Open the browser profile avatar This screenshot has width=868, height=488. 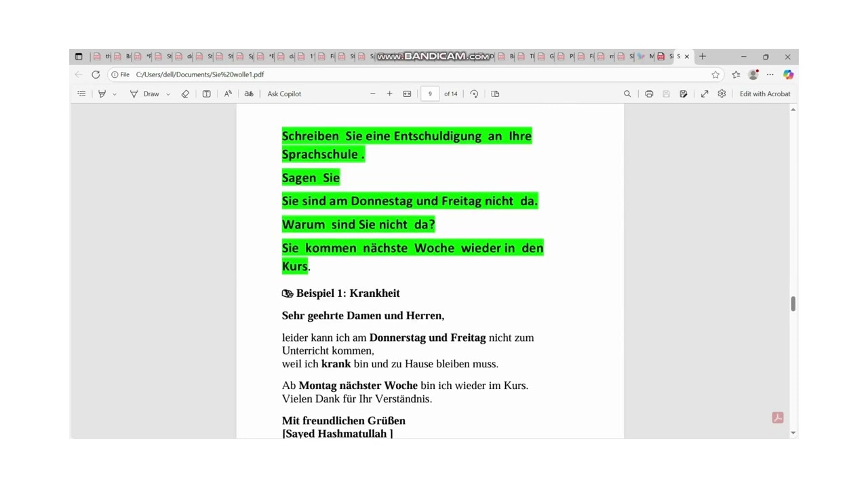coord(753,75)
